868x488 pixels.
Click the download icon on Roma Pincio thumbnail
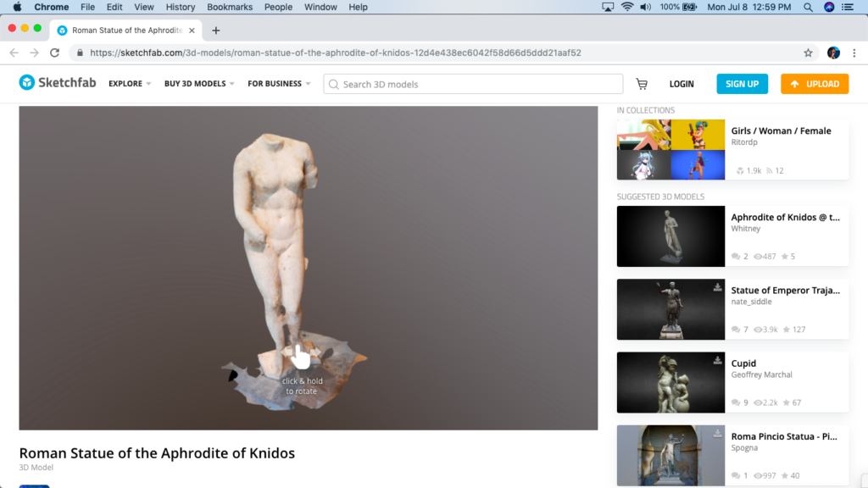[x=717, y=433]
